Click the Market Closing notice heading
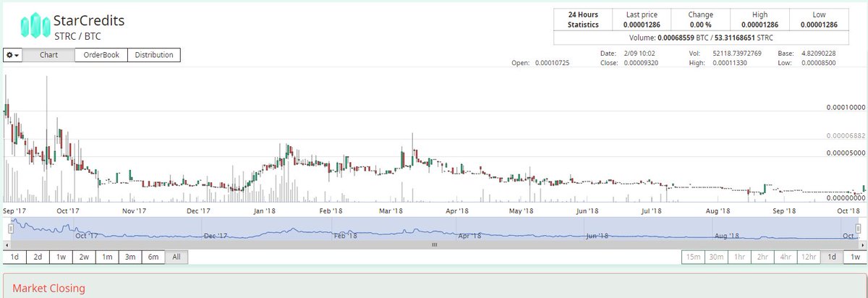Image resolution: width=868 pixels, height=298 pixels. coord(48,288)
